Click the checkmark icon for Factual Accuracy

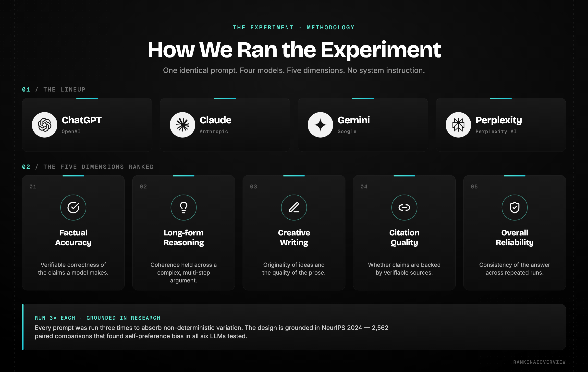click(x=73, y=208)
